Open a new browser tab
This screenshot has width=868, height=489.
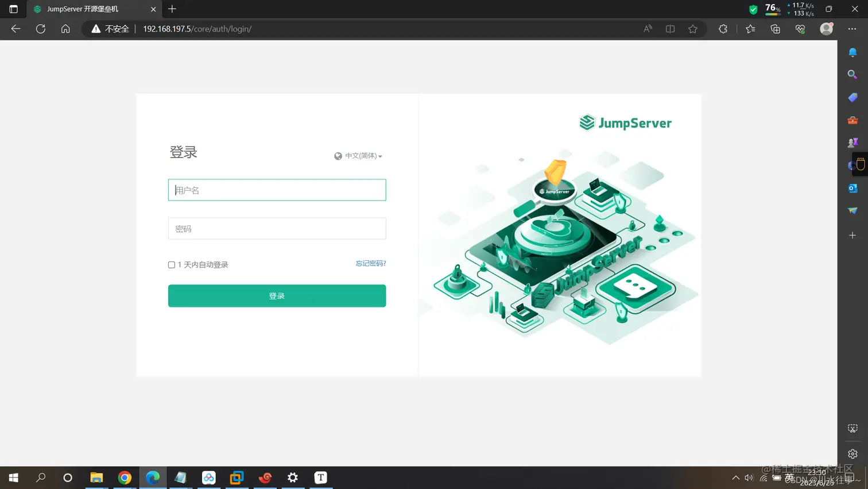coord(172,9)
